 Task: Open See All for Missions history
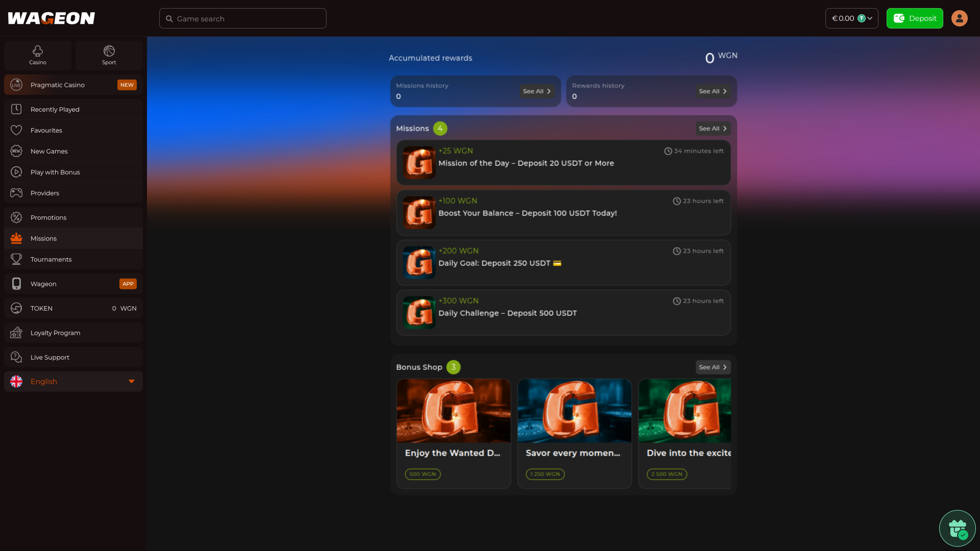click(x=536, y=91)
